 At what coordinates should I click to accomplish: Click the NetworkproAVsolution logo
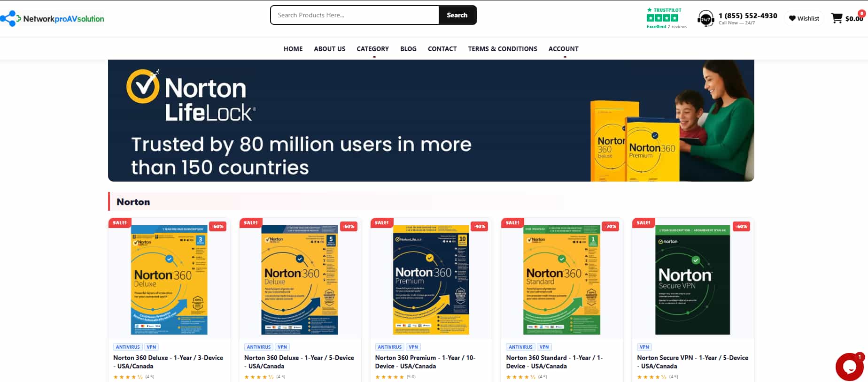click(x=52, y=19)
